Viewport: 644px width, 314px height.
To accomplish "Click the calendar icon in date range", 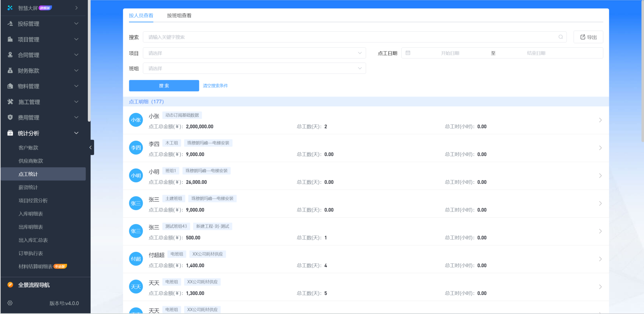I will [x=408, y=53].
